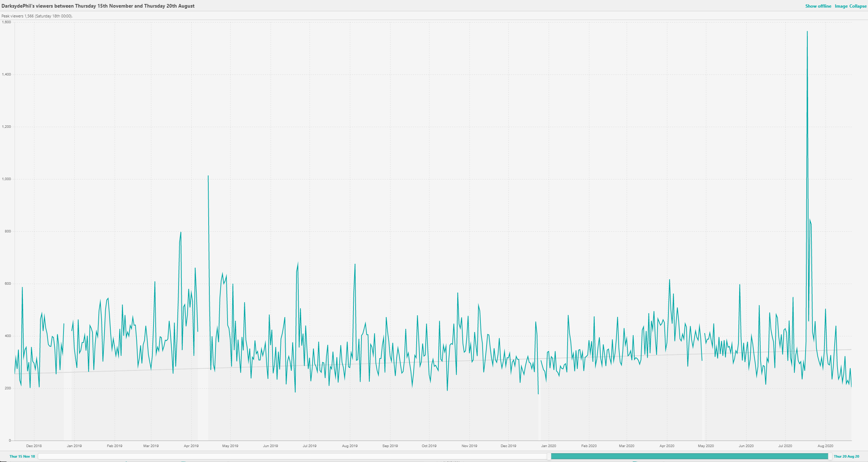Viewport: 868px width, 462px height.
Task: Click the right handle of the date range slider
Action: [x=830, y=456]
